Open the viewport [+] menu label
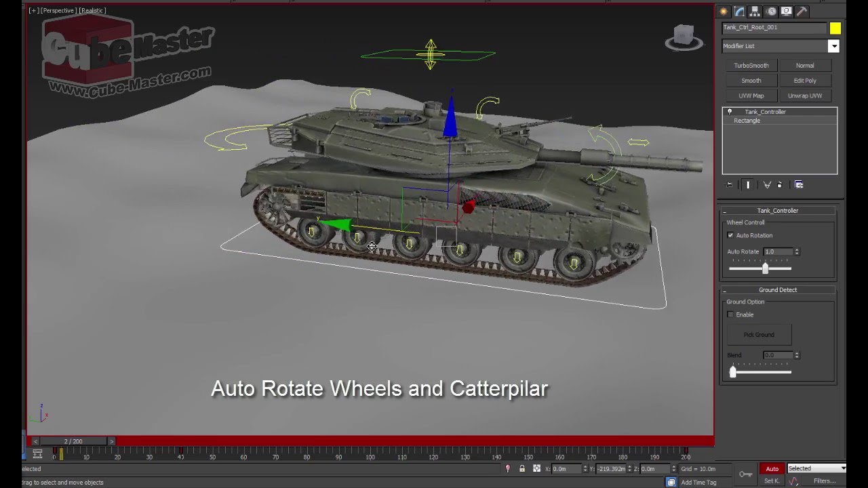The height and width of the screenshot is (488, 868). coord(33,11)
